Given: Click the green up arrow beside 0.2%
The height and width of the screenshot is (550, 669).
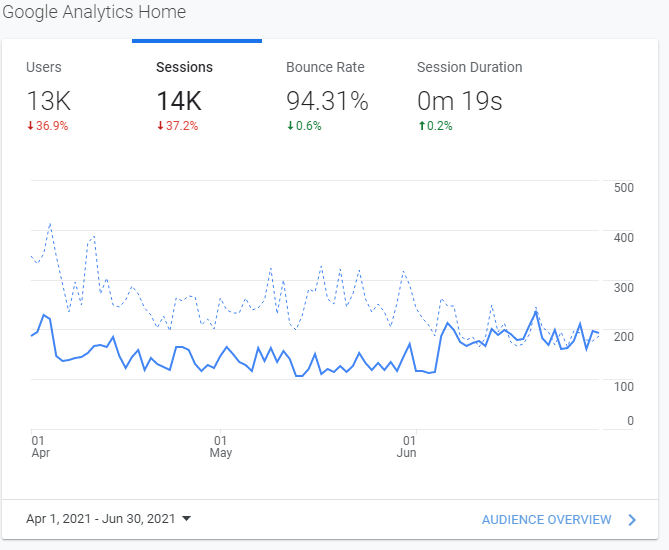Looking at the screenshot, I should click(x=420, y=126).
